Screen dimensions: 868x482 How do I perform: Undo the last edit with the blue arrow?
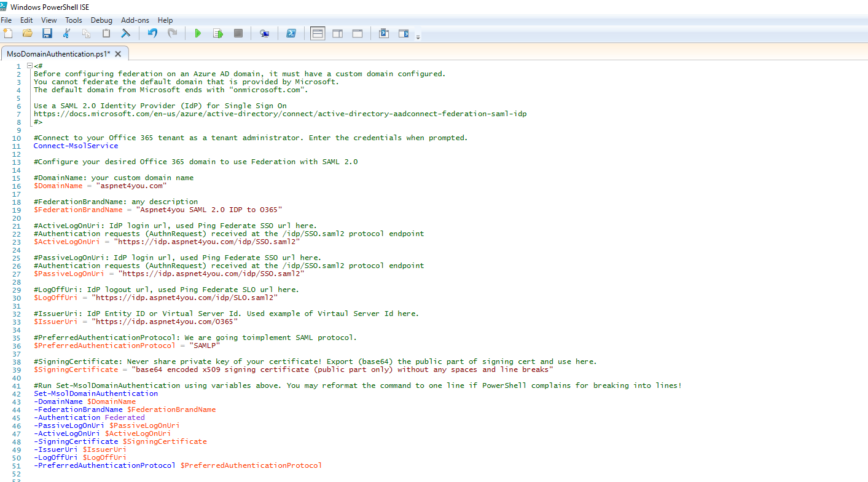(x=152, y=33)
